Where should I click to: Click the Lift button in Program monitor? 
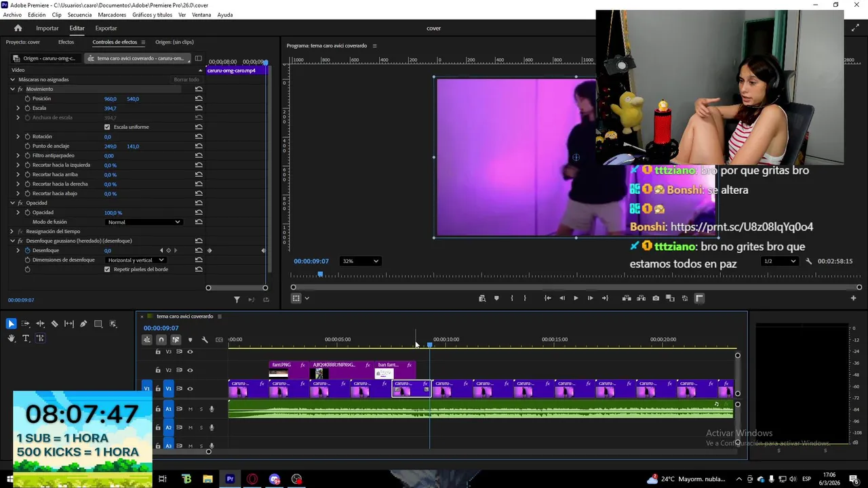point(627,298)
